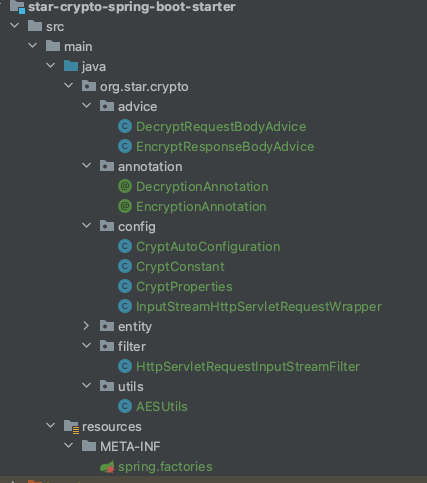
Task: Select the CryptProperties class file
Action: pos(184,287)
